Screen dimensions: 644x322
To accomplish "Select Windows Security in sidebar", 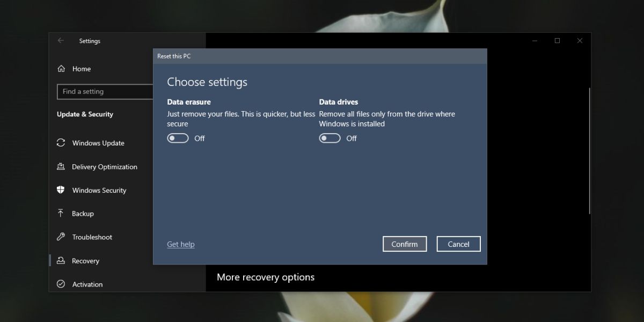I will click(x=99, y=191).
